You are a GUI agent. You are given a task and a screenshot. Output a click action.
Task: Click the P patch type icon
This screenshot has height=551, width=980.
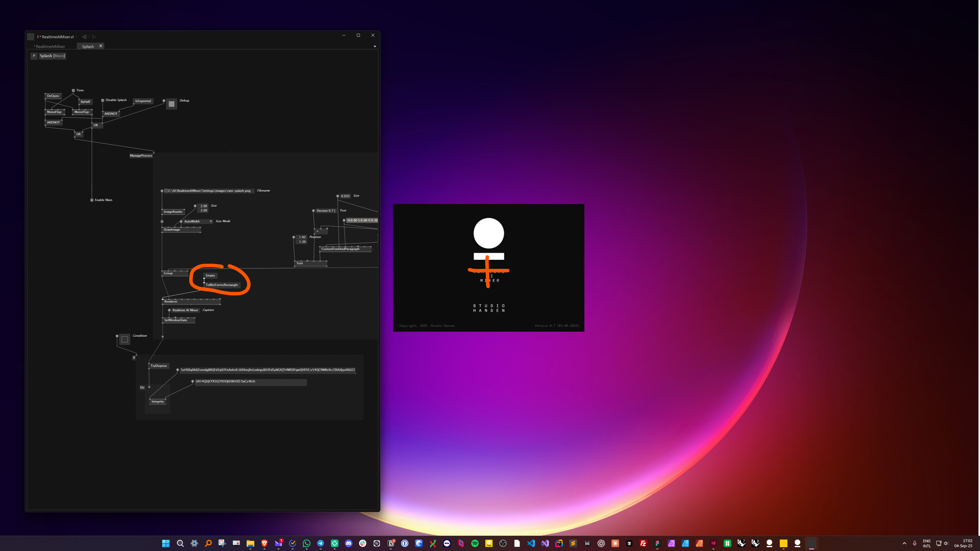(x=34, y=56)
